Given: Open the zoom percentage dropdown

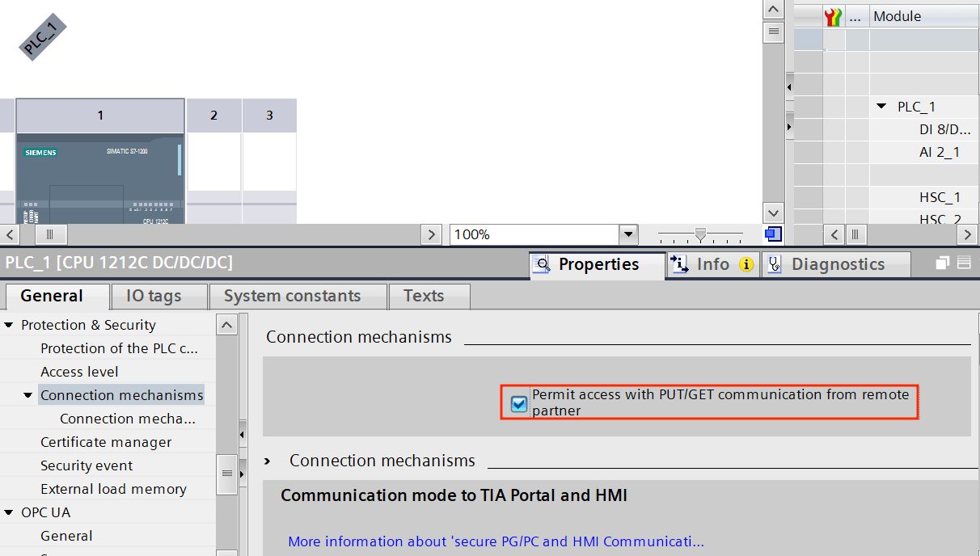Looking at the screenshot, I should (x=628, y=234).
